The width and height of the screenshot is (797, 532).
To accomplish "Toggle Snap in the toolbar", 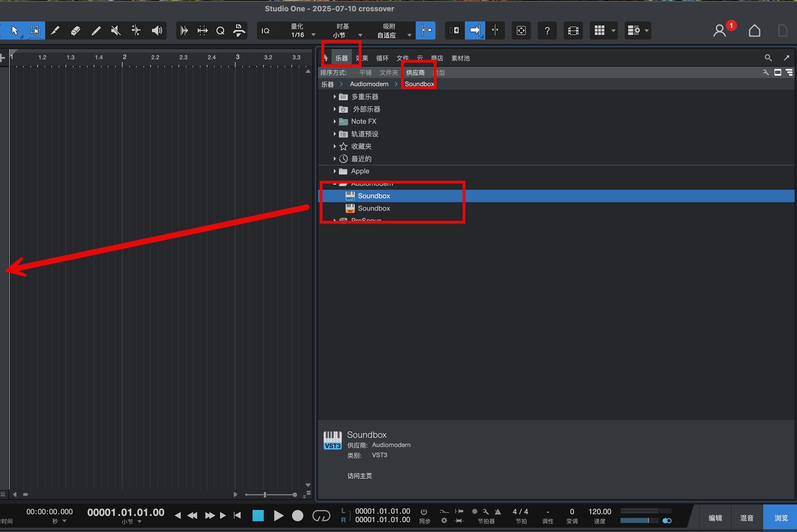I will click(x=426, y=30).
